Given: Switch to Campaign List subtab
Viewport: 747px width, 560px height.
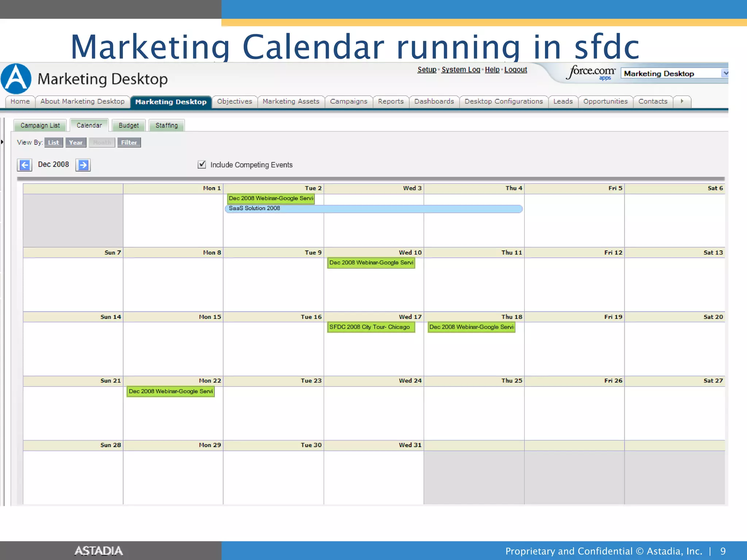Looking at the screenshot, I should (x=40, y=125).
